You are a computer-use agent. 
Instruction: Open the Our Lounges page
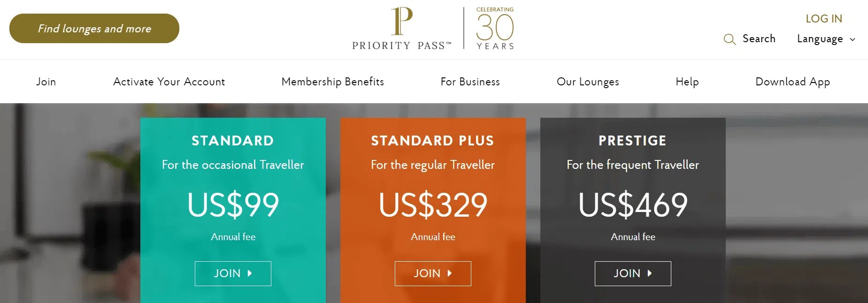tap(587, 81)
